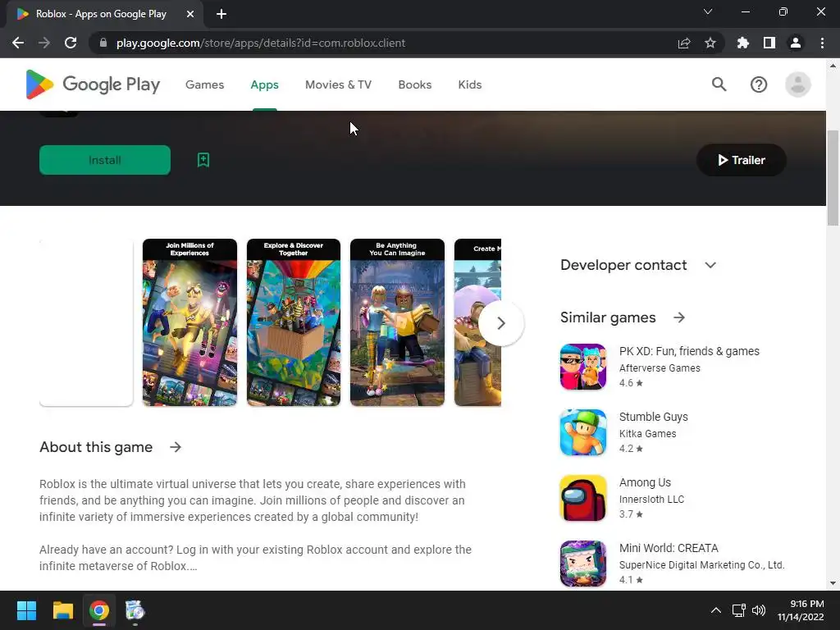Open a new browser tab with plus icon
The width and height of the screenshot is (840, 630).
[x=221, y=14]
